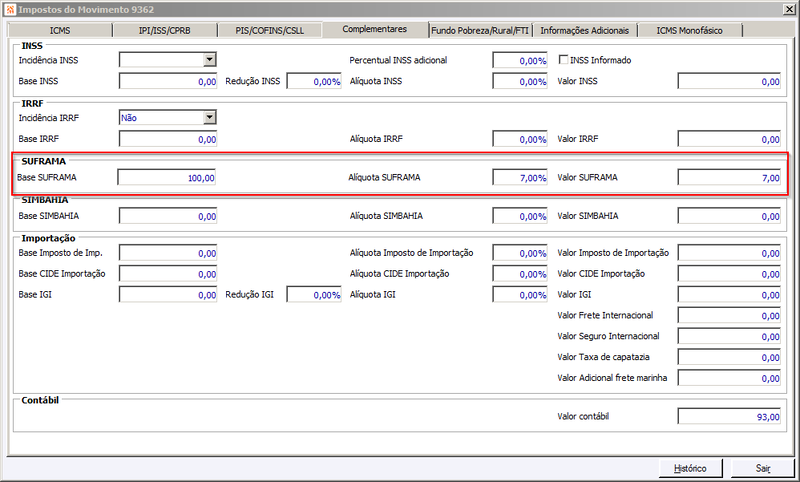Select the Alíquota SUFRAMA field
The image size is (800, 482).
tap(520, 177)
